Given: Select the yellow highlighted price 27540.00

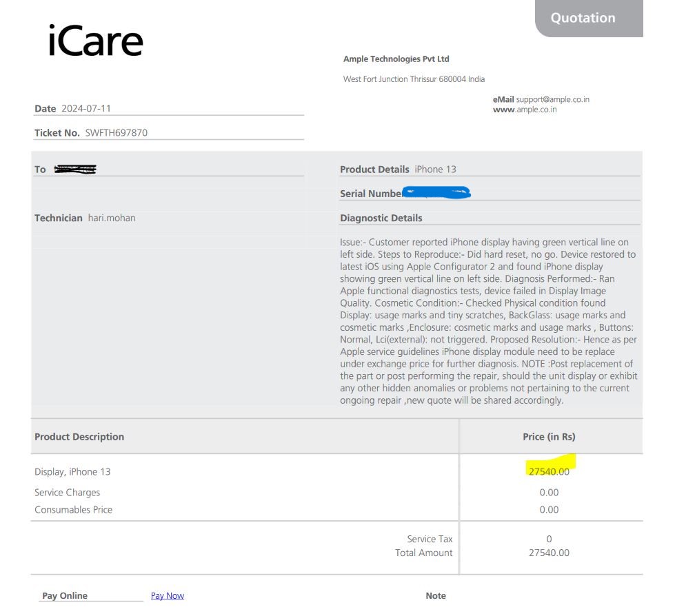Looking at the screenshot, I should pos(549,471).
